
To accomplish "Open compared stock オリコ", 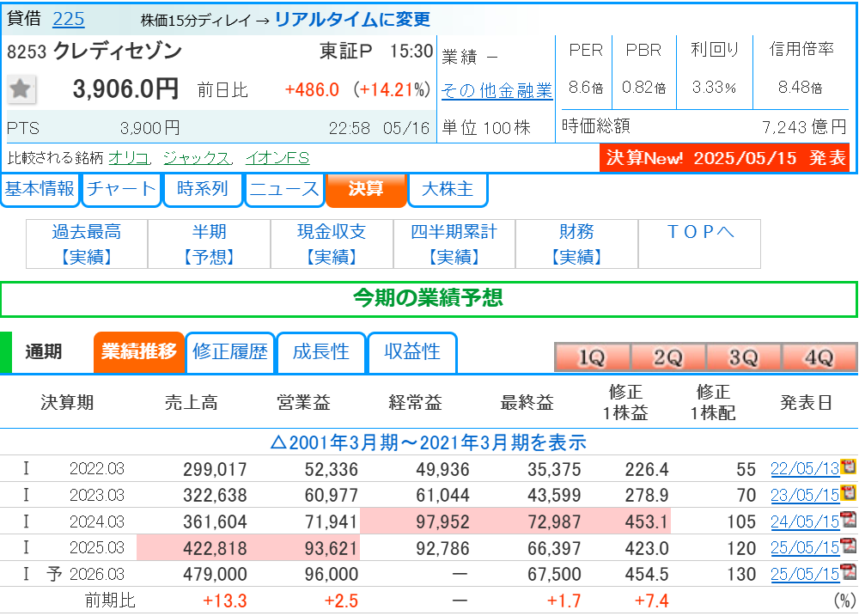I will pyautogui.click(x=129, y=158).
